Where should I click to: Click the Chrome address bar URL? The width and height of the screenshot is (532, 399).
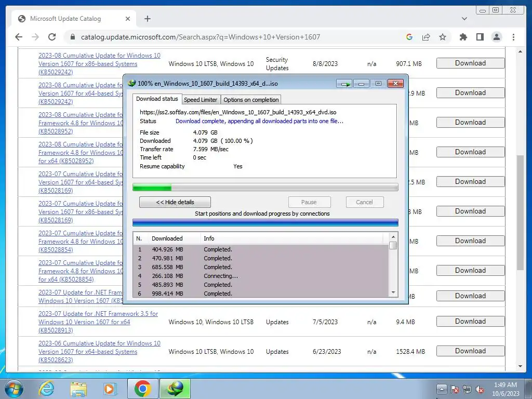(200, 37)
